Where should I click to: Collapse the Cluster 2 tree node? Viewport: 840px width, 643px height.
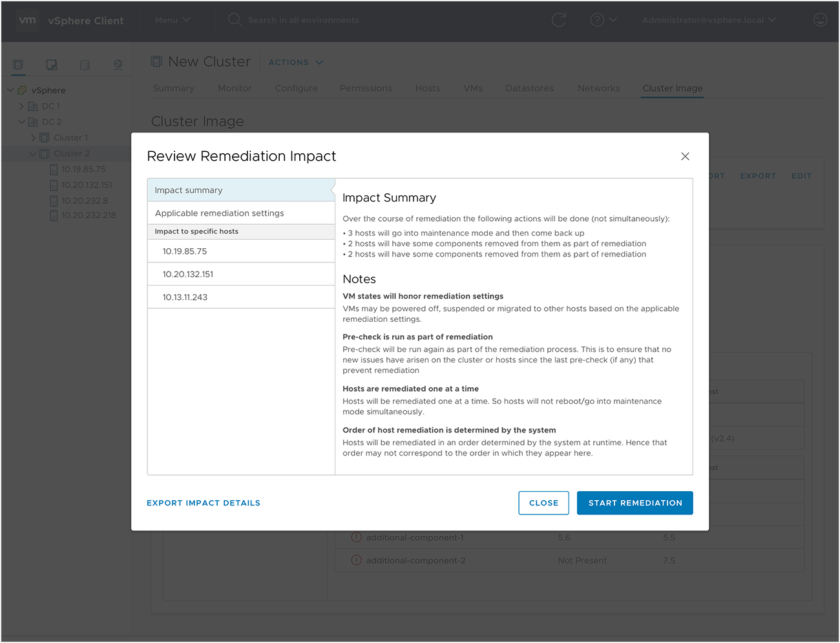[x=33, y=154]
